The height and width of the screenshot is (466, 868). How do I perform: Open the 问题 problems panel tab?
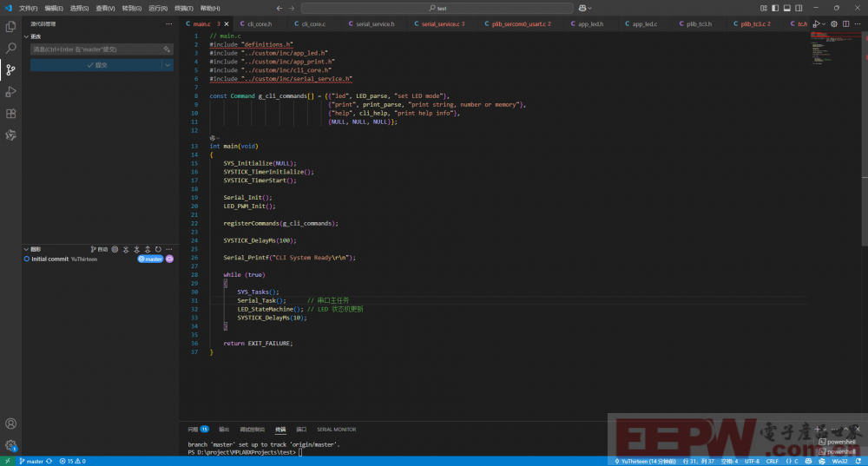coord(198,430)
